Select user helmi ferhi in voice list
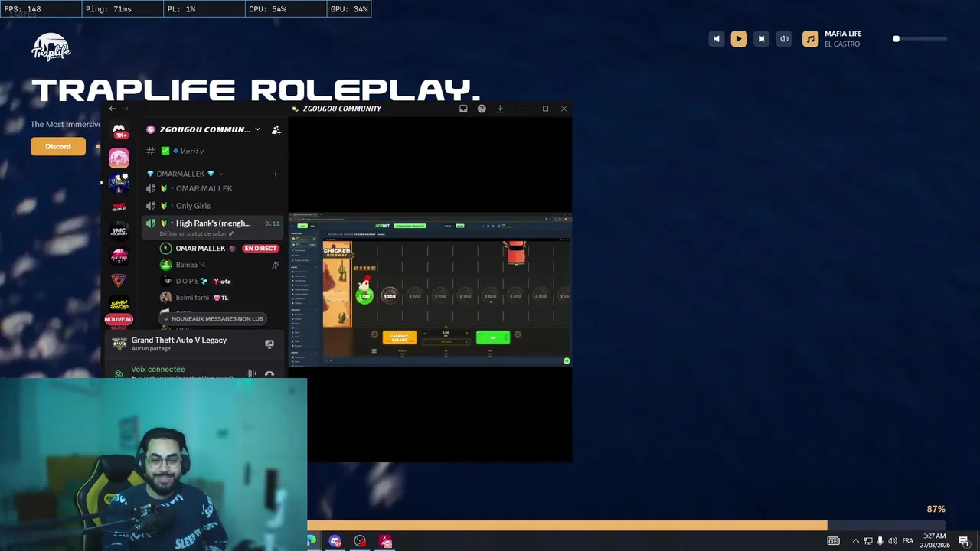The image size is (980, 551). (x=191, y=298)
